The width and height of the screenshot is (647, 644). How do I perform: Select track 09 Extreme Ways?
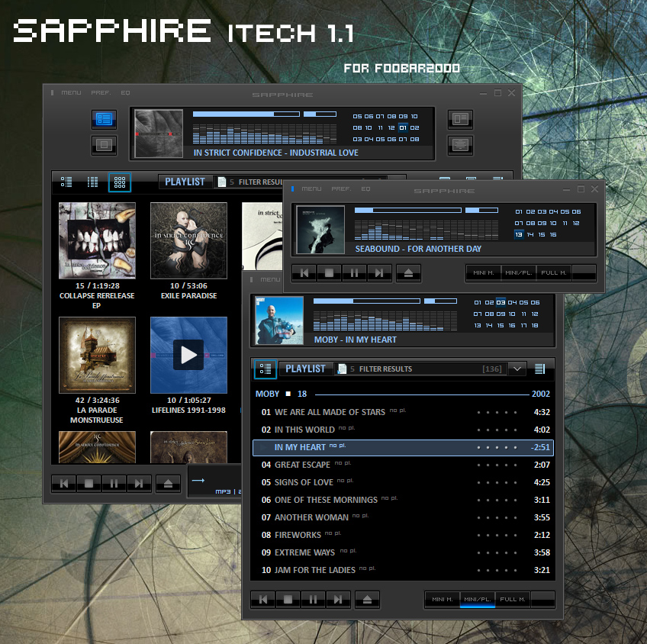402,552
